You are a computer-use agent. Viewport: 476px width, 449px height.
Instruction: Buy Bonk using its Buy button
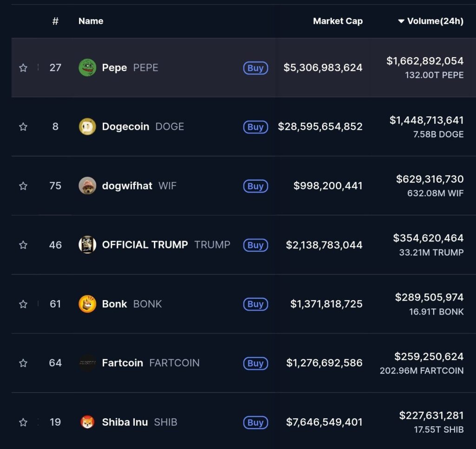click(x=256, y=304)
